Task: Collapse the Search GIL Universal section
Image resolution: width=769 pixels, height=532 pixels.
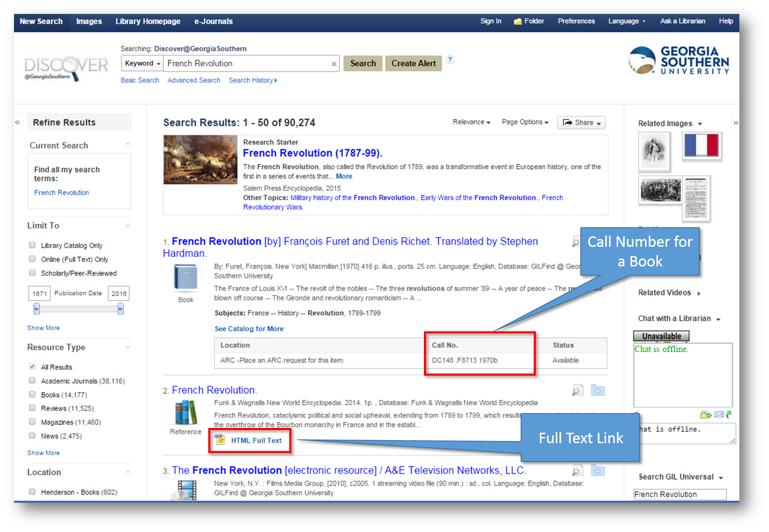Action: (721, 478)
